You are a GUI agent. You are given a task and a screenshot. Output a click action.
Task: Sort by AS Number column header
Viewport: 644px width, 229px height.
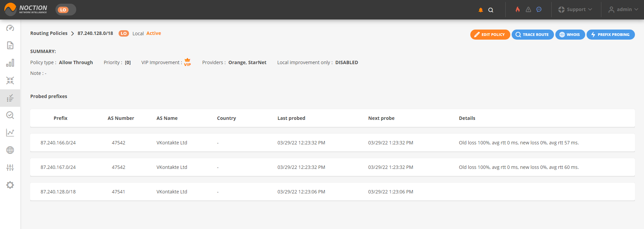point(121,118)
